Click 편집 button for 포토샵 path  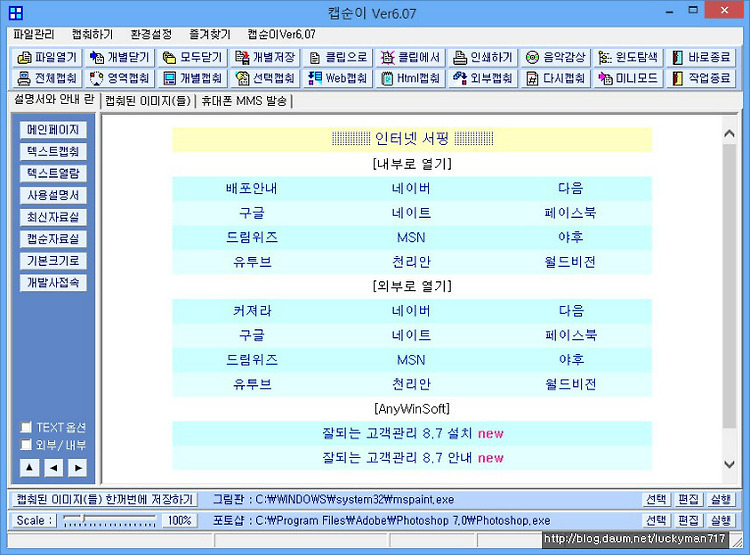point(689,521)
